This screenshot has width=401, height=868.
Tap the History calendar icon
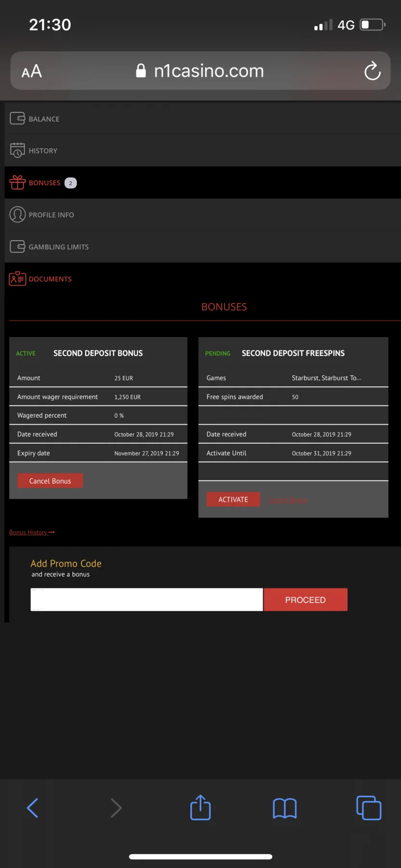pyautogui.click(x=17, y=150)
